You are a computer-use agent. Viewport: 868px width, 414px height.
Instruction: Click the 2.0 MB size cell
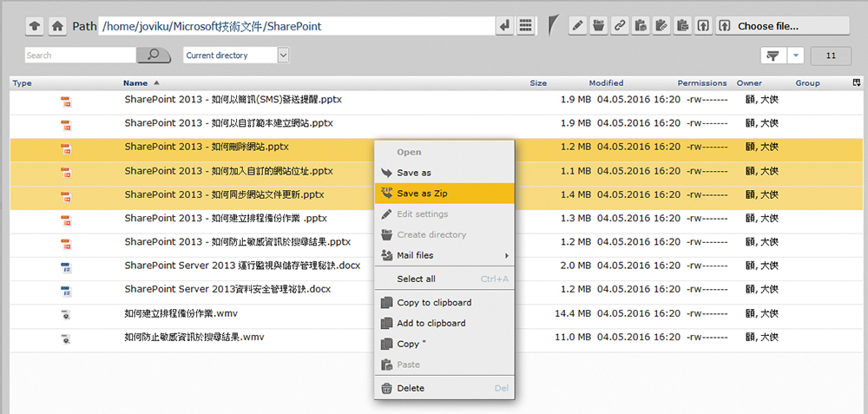pyautogui.click(x=575, y=266)
